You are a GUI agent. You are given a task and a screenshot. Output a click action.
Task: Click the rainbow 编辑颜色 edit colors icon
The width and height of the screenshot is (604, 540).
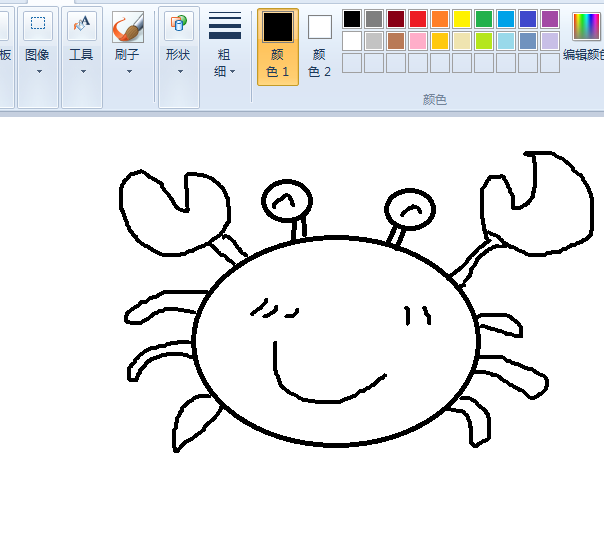pos(586,27)
